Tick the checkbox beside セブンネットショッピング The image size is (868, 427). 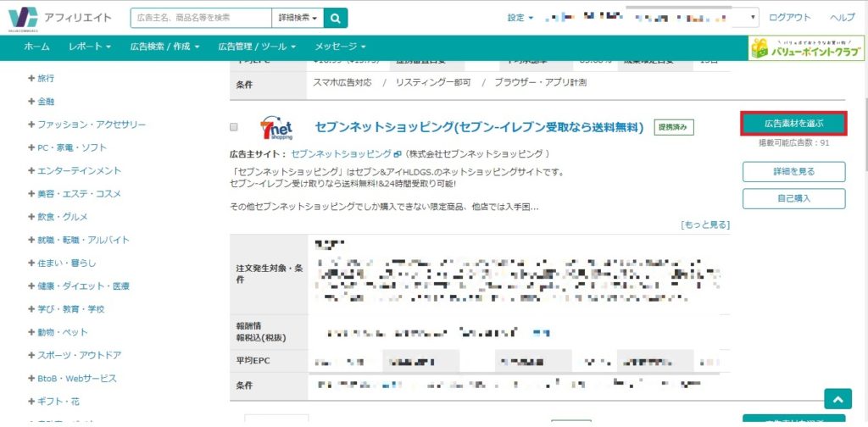234,127
